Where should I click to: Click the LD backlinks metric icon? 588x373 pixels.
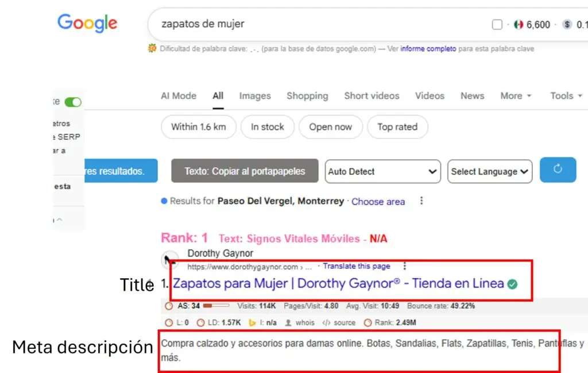[201, 322]
